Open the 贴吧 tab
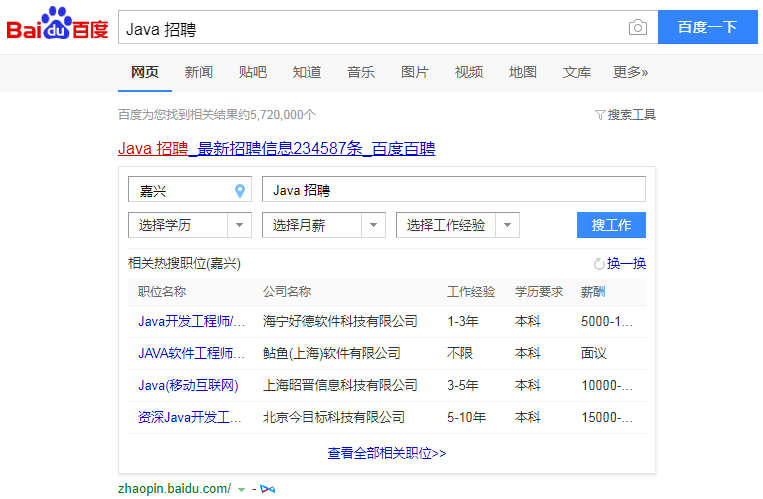This screenshot has width=763, height=499. click(x=253, y=73)
